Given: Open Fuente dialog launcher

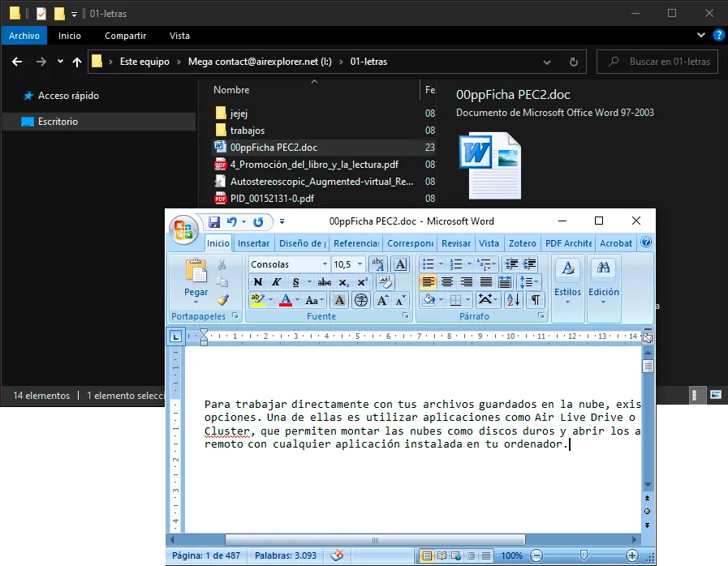Looking at the screenshot, I should [x=405, y=316].
